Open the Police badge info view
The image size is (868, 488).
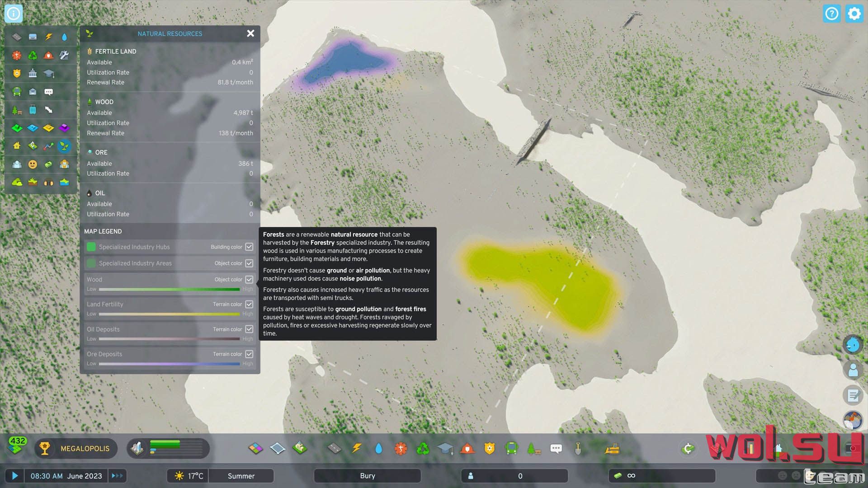[x=17, y=74]
